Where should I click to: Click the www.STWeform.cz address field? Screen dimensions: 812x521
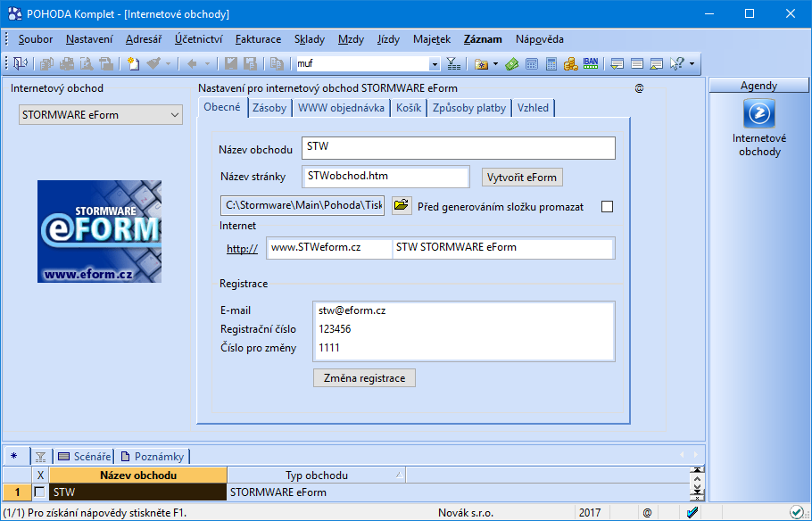click(329, 247)
